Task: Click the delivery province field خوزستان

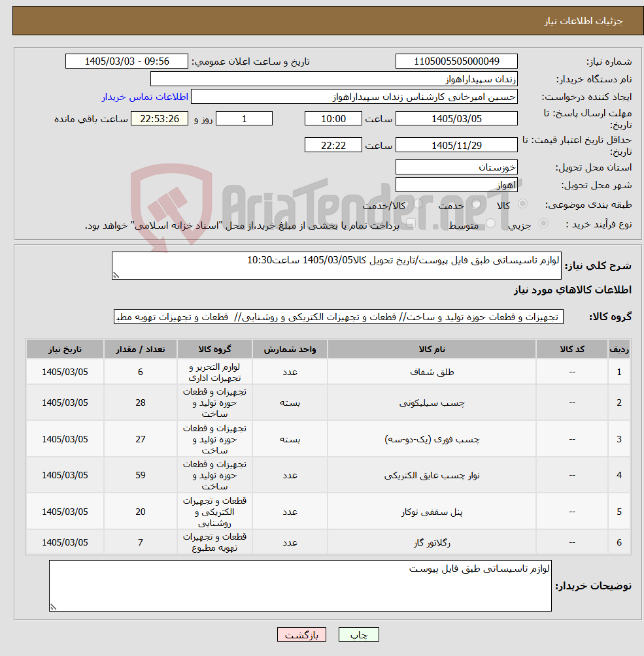Action: click(x=456, y=167)
